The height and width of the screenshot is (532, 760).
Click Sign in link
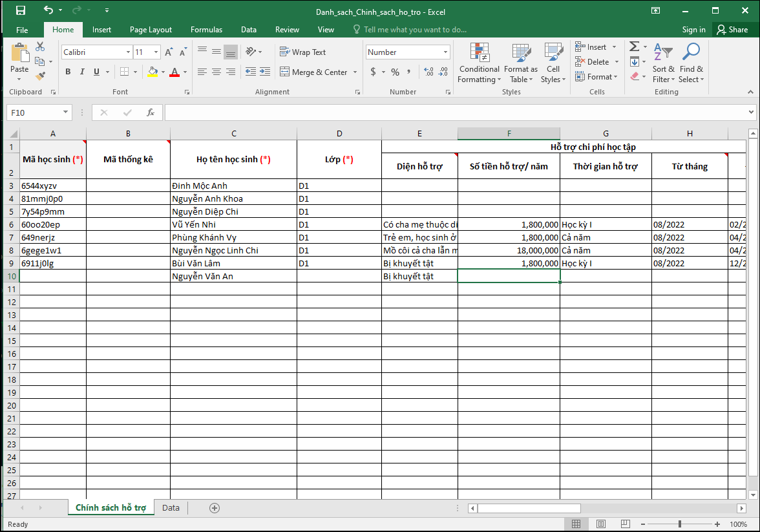693,30
